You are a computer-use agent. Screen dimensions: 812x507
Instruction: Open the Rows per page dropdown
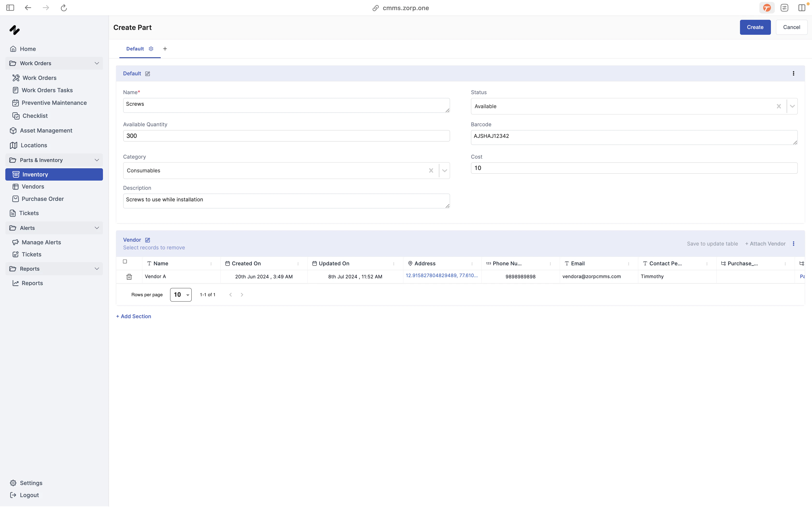(181, 295)
